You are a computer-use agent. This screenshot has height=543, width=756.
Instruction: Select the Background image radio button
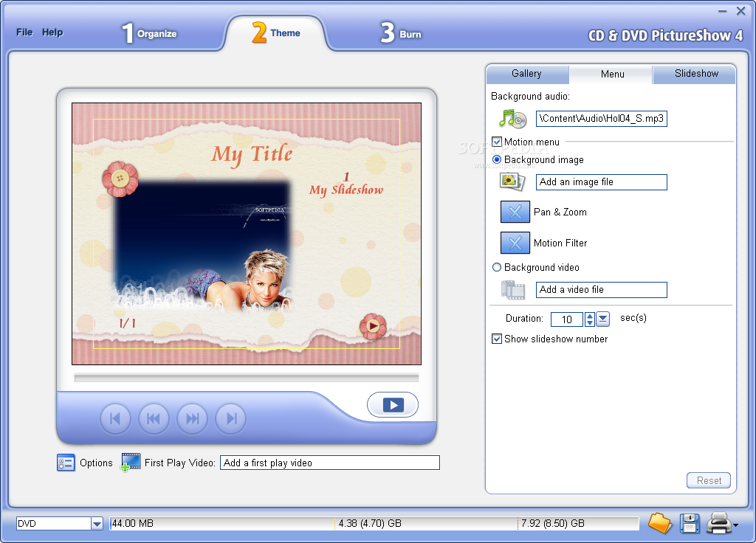497,159
